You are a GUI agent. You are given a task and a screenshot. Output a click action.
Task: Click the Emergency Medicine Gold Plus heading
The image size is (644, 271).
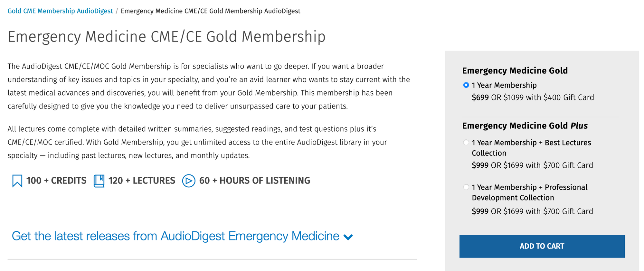525,126
